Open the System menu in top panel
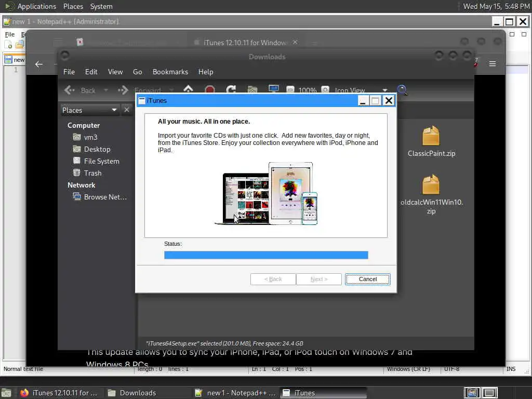The height and width of the screenshot is (399, 532). point(101,6)
